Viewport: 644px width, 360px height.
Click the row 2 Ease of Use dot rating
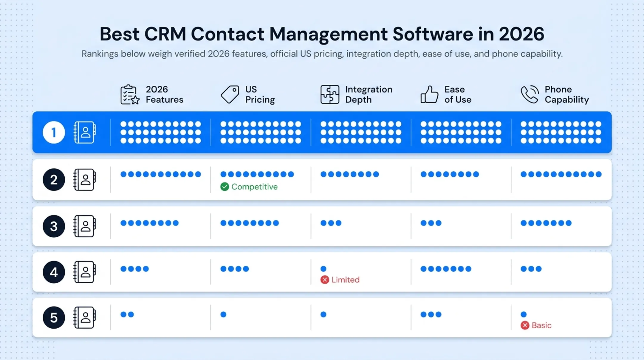click(450, 174)
